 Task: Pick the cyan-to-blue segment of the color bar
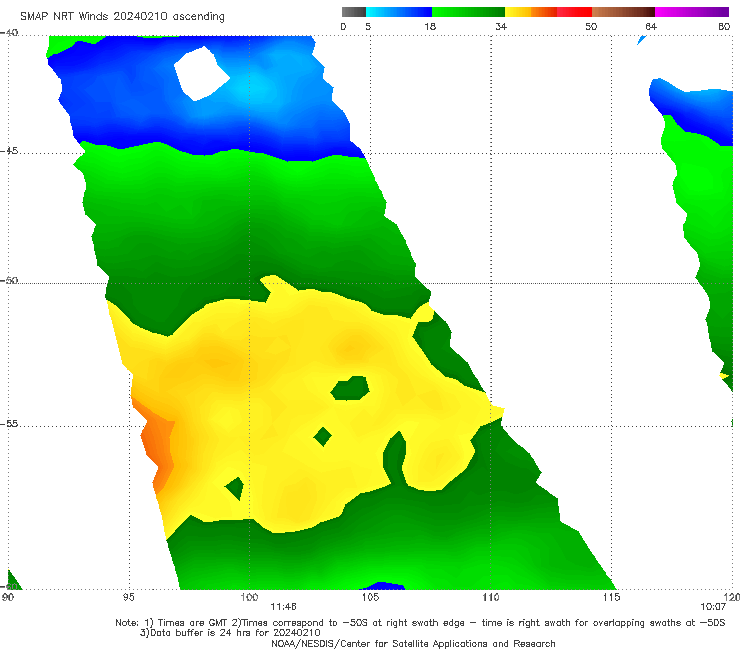(x=399, y=12)
